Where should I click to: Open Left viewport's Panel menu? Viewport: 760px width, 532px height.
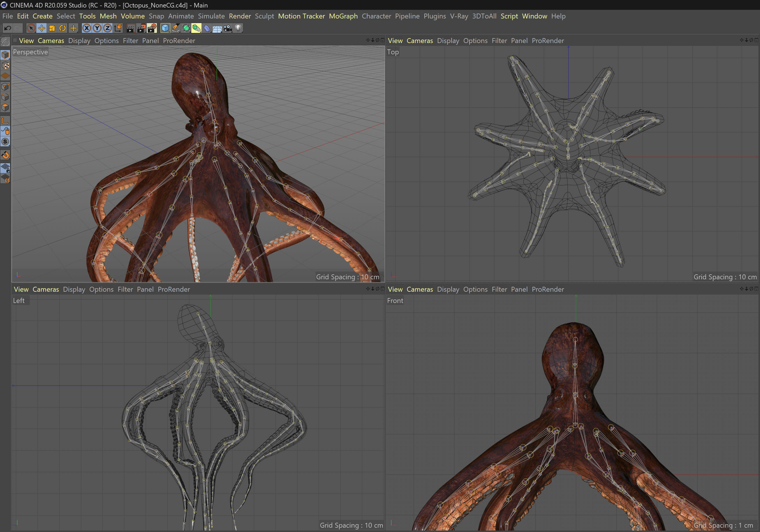point(145,289)
